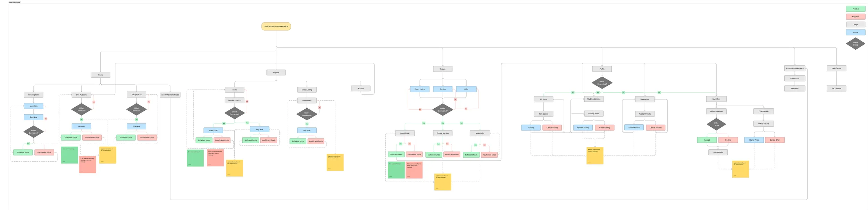Select the blue Auction node under Create
This screenshot has height=210, width=868.
(x=443, y=89)
